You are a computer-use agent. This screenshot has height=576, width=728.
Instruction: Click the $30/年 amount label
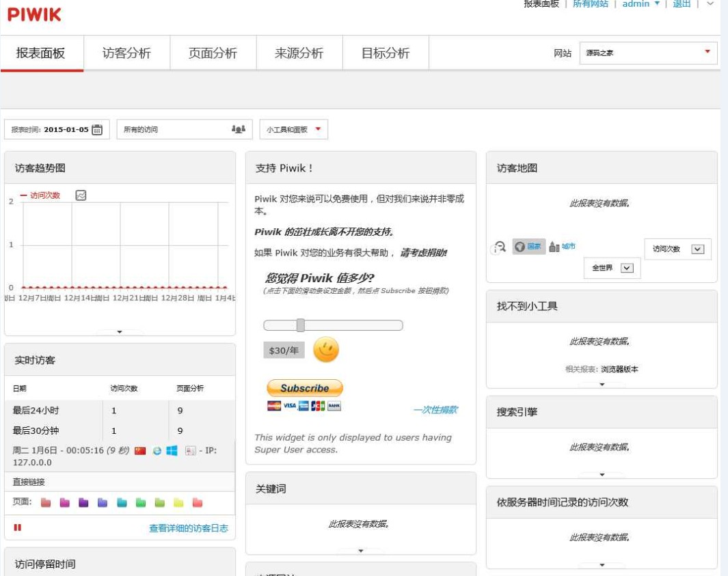click(x=284, y=351)
